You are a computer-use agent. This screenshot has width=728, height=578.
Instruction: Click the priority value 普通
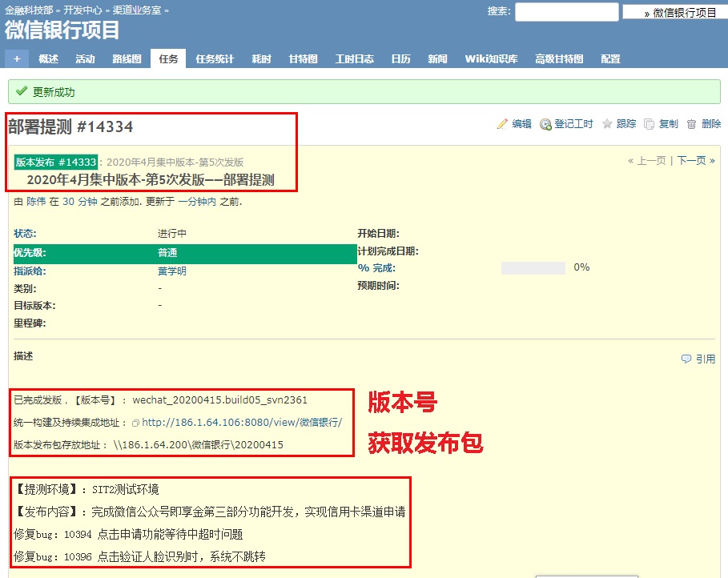coord(167,253)
